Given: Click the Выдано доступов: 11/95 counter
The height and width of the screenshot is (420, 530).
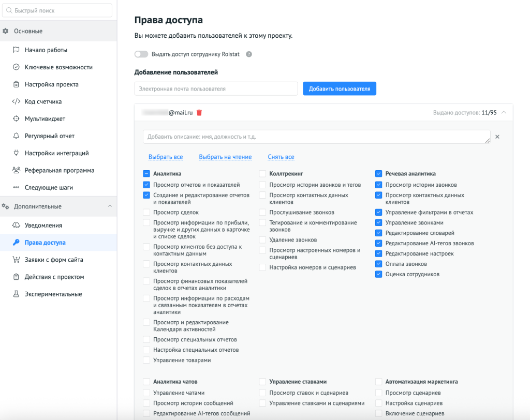Looking at the screenshot, I should tap(465, 113).
